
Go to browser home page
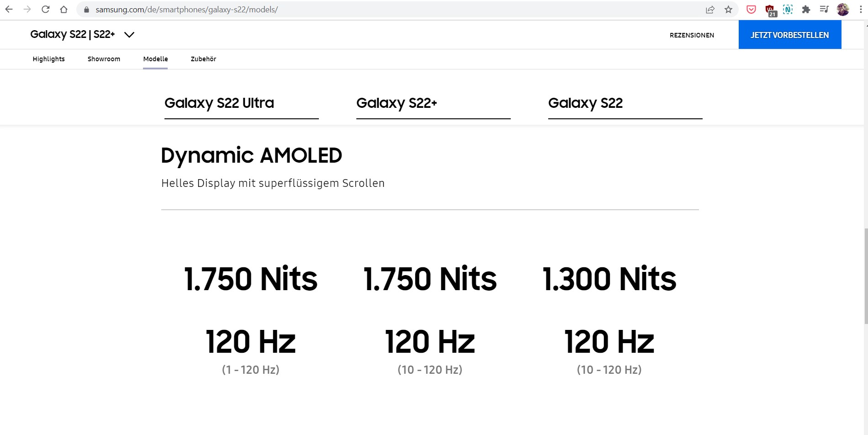click(x=64, y=9)
